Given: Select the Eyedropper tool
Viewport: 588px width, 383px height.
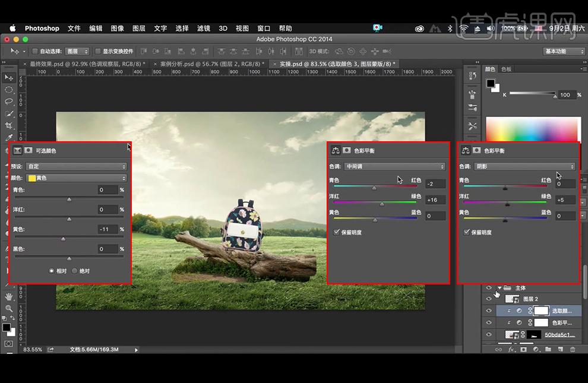Looking at the screenshot, I should click(x=9, y=137).
